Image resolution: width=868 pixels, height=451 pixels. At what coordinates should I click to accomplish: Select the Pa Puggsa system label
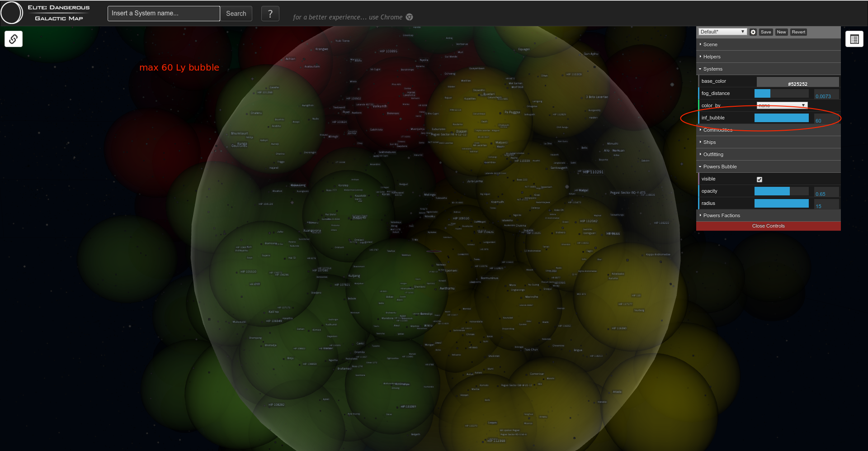point(512,112)
